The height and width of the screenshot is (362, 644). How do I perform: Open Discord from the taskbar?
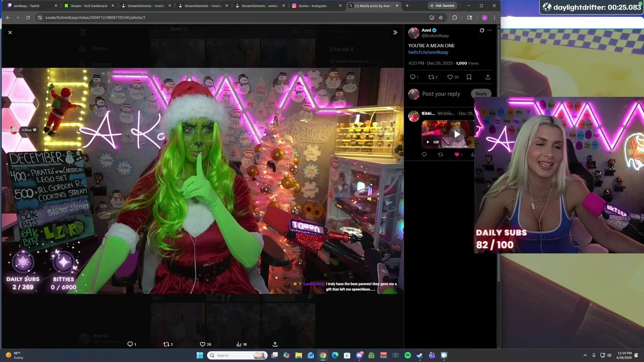click(x=359, y=355)
